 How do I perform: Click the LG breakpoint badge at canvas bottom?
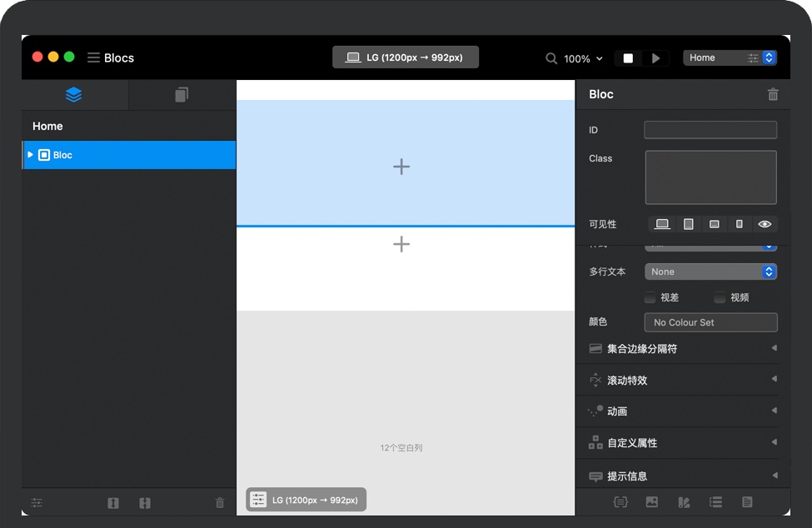(306, 500)
